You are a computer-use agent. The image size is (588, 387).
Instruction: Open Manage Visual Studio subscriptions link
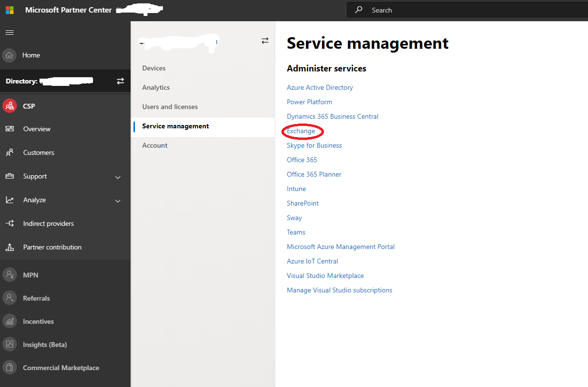click(339, 290)
